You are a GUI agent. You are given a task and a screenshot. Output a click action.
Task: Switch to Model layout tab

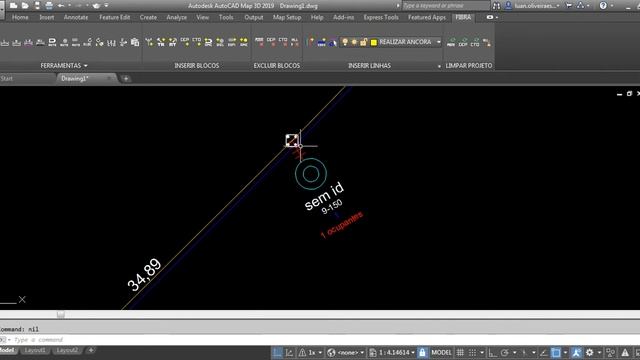click(x=7, y=350)
